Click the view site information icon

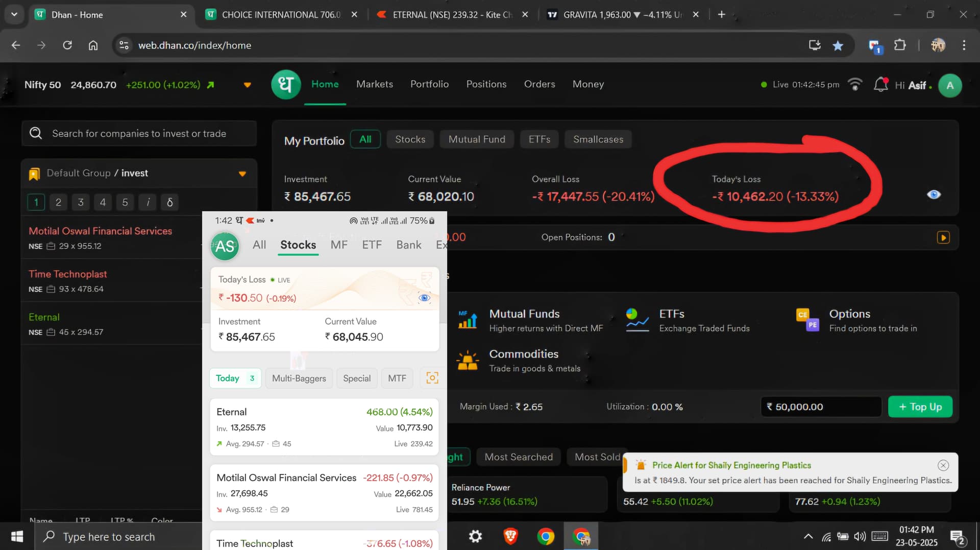pos(124,45)
